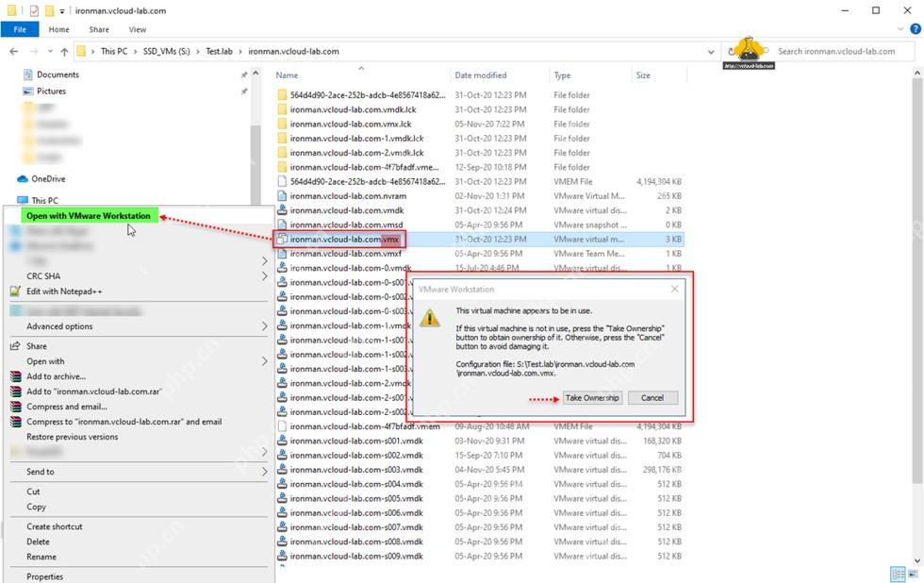This screenshot has height=583, width=924.
Task: Click the Documents folder icon in sidebar
Action: 27,75
